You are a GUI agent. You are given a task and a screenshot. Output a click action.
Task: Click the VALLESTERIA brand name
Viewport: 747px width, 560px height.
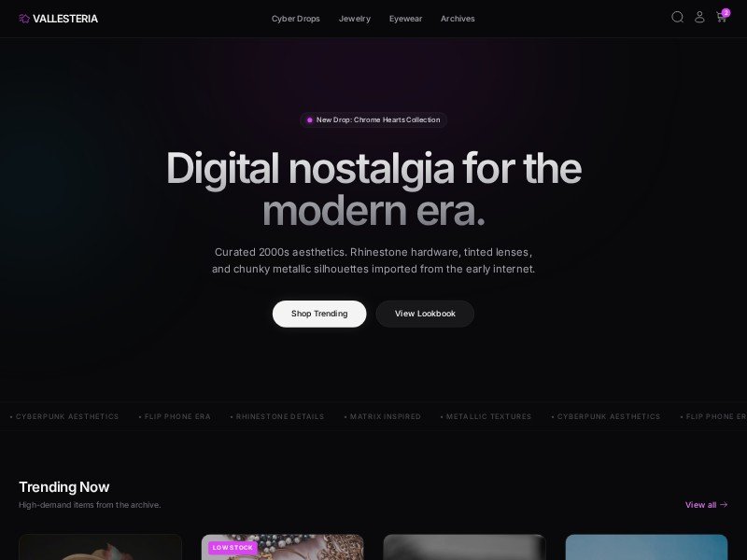65,19
